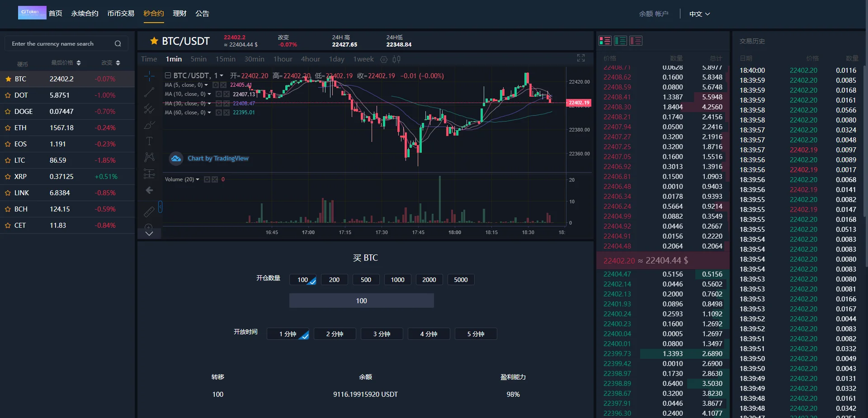Choose the 1000 position quantity button
Image resolution: width=868 pixels, height=418 pixels.
pyautogui.click(x=397, y=280)
